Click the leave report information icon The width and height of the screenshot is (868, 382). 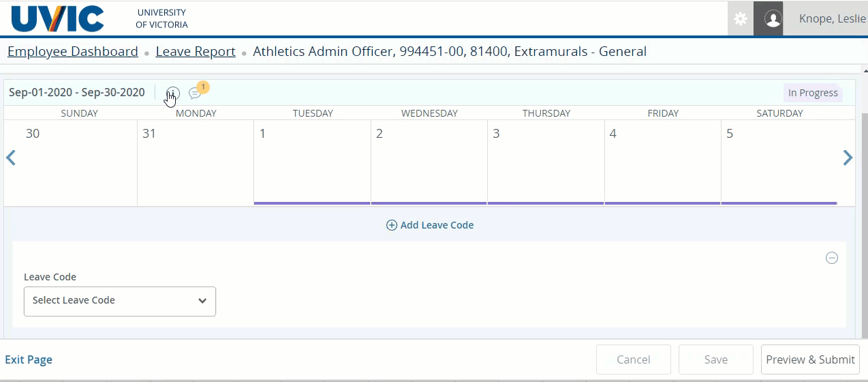click(x=173, y=93)
